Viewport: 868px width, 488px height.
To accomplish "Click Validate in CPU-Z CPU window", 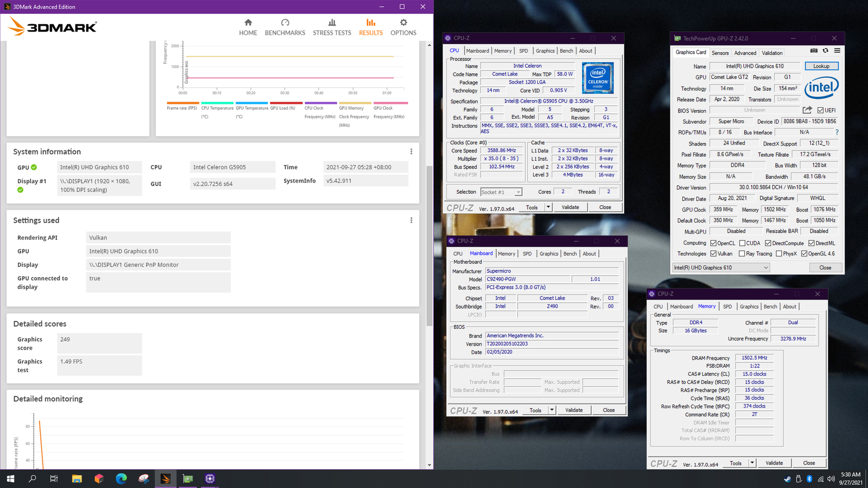I will click(570, 207).
